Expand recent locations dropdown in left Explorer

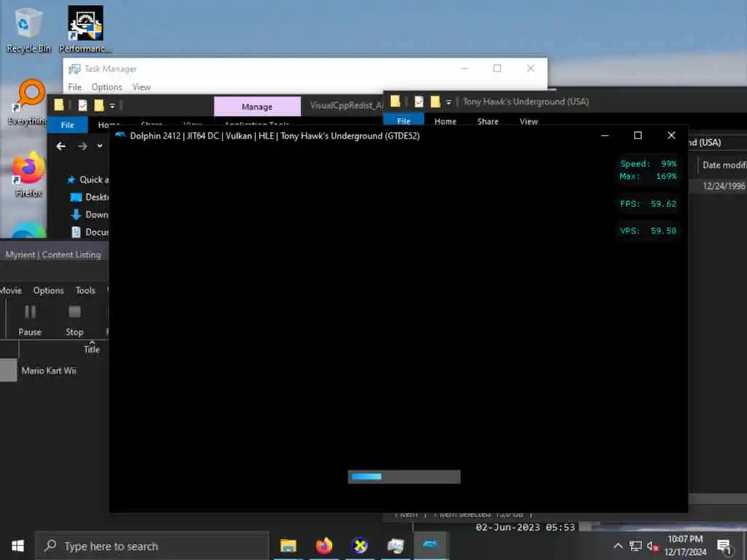click(99, 146)
